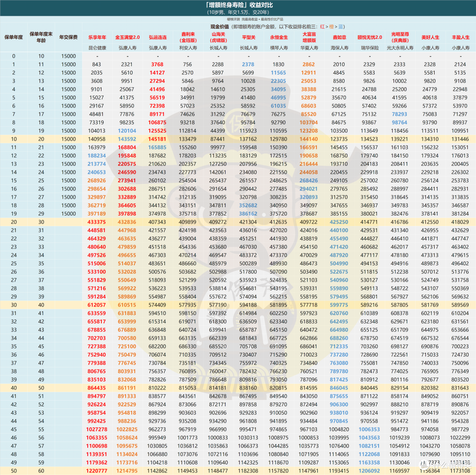The image size is (476, 475).
Task: Select product header 弘运连连
Action: click(x=158, y=37)
